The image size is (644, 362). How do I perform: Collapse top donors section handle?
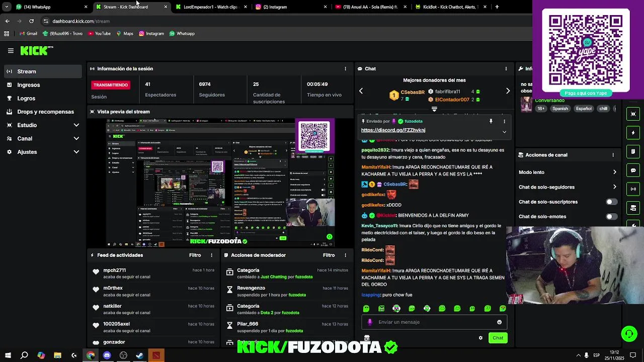[434, 109]
